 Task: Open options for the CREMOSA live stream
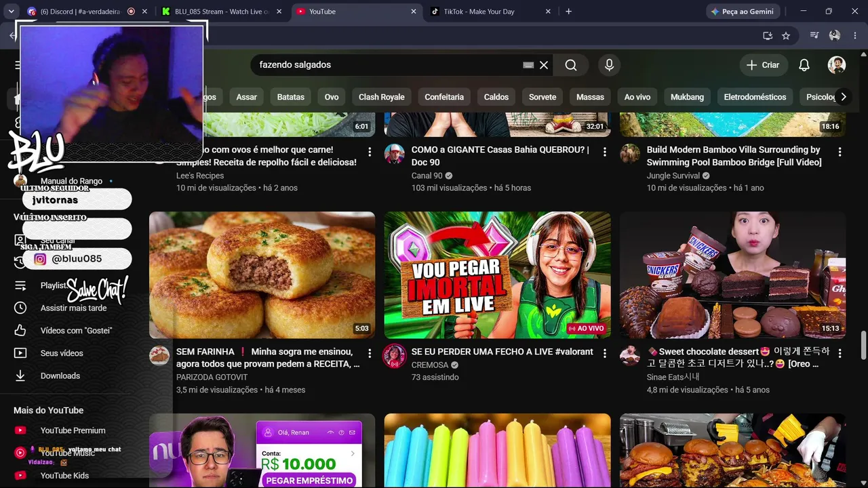(605, 354)
